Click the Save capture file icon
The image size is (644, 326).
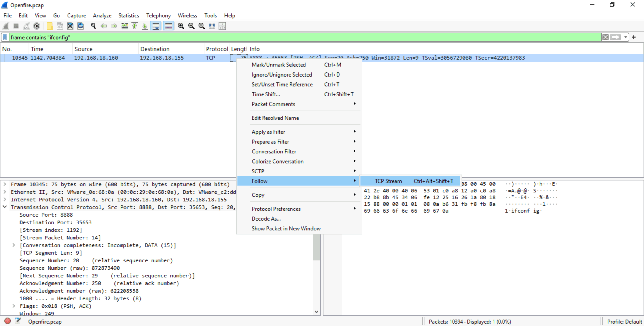pyautogui.click(x=60, y=26)
